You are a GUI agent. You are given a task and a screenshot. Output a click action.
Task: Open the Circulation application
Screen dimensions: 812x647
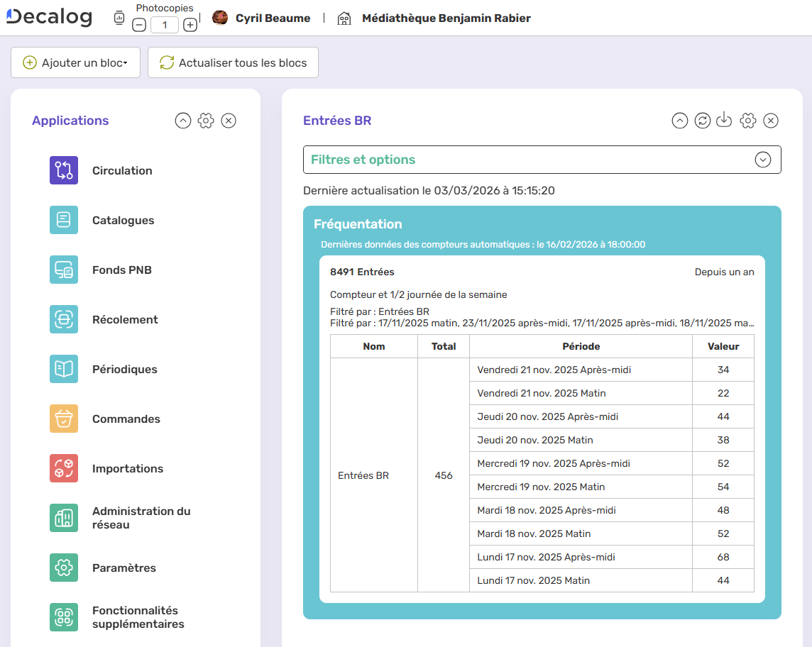coord(63,170)
